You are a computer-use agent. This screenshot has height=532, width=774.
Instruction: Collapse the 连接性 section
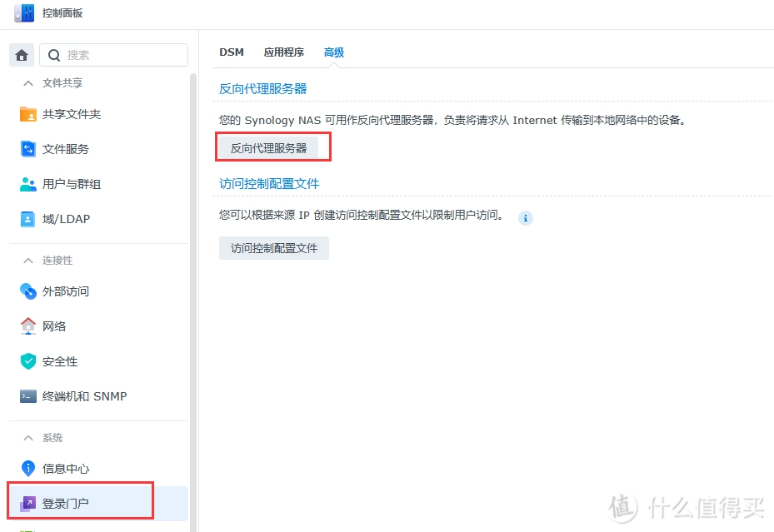tap(28, 261)
